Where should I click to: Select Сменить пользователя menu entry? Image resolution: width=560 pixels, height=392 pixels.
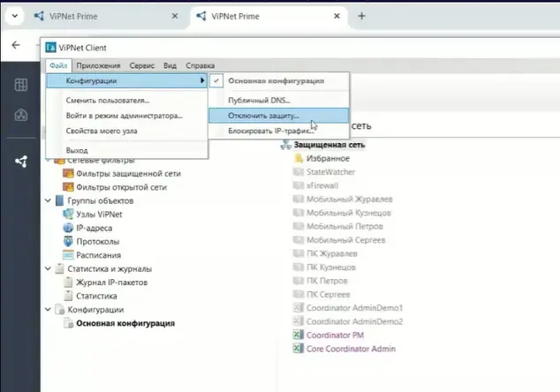tap(127, 101)
